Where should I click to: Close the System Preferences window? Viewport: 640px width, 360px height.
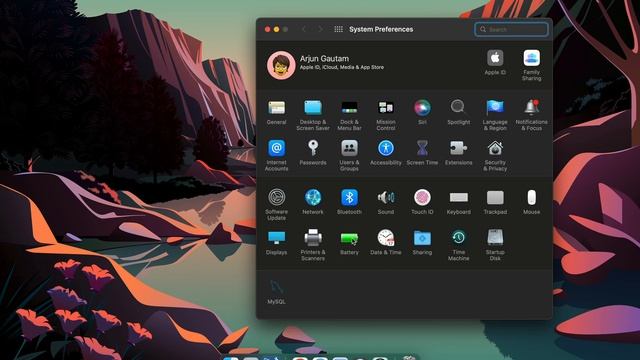point(267,29)
